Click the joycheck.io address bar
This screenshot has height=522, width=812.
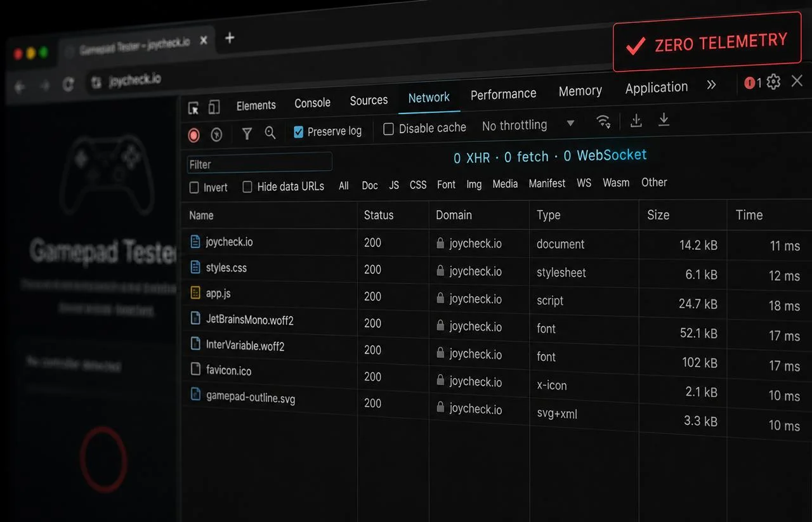(134, 80)
